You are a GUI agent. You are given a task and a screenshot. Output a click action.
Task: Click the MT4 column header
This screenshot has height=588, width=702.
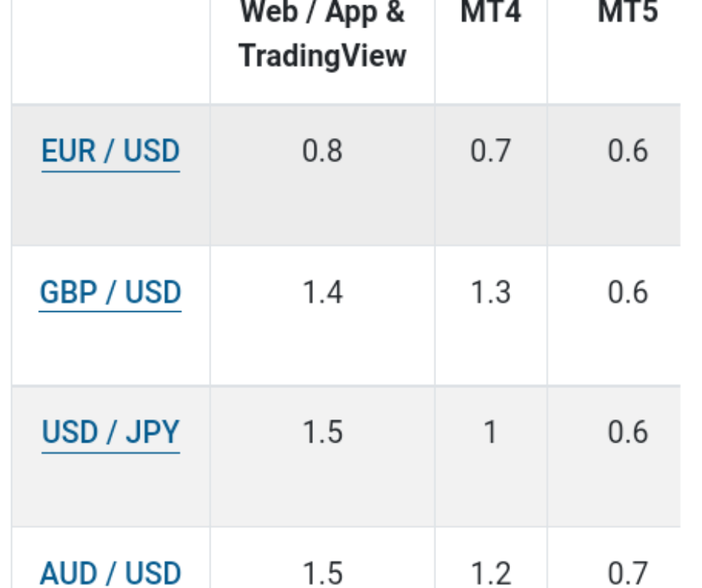tap(491, 13)
